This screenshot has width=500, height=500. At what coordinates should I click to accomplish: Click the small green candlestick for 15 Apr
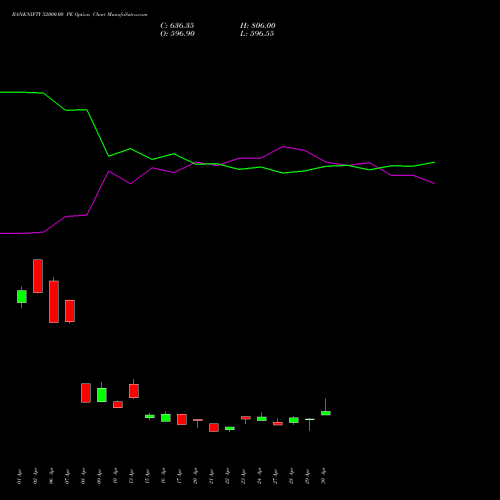(x=150, y=416)
